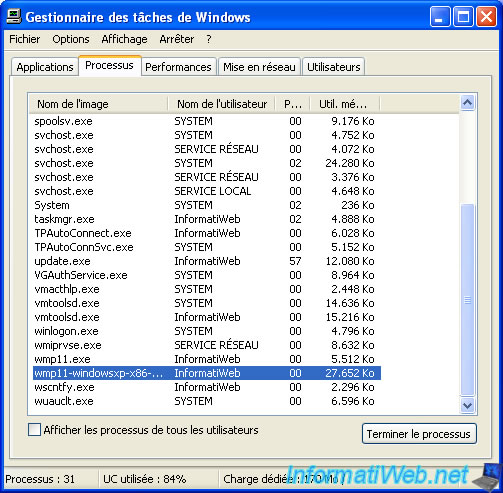Click the Processus : 31 status entry
Viewport: 503px width, 493px height.
coord(40,479)
